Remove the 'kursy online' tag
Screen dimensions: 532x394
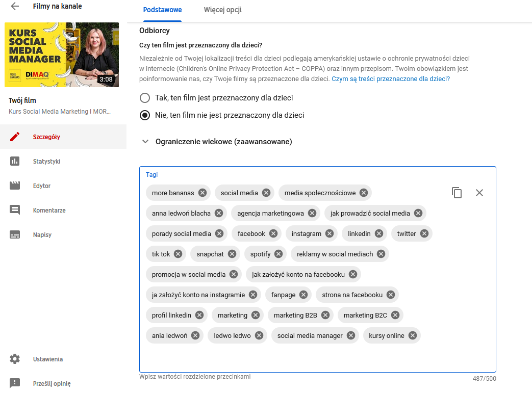click(412, 335)
